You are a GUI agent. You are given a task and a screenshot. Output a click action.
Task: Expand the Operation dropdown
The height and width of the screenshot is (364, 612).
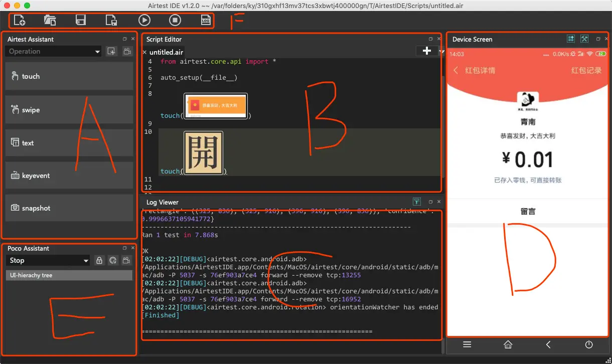[x=53, y=51]
